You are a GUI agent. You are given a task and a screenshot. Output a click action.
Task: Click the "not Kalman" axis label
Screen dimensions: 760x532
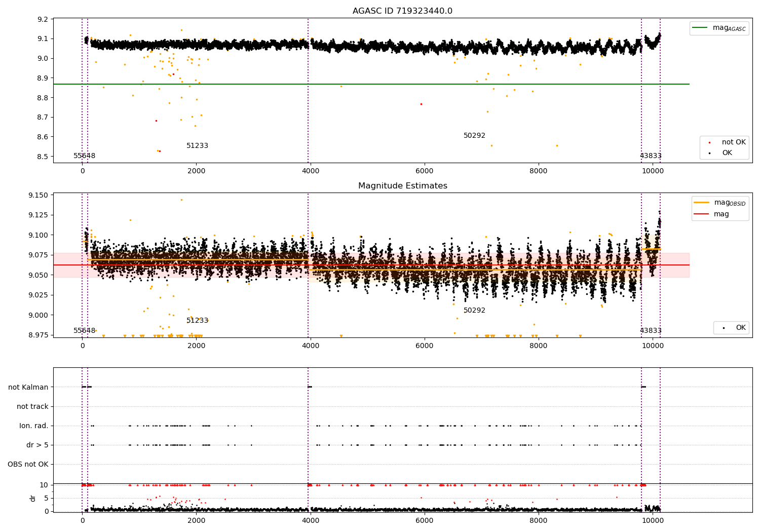28,387
